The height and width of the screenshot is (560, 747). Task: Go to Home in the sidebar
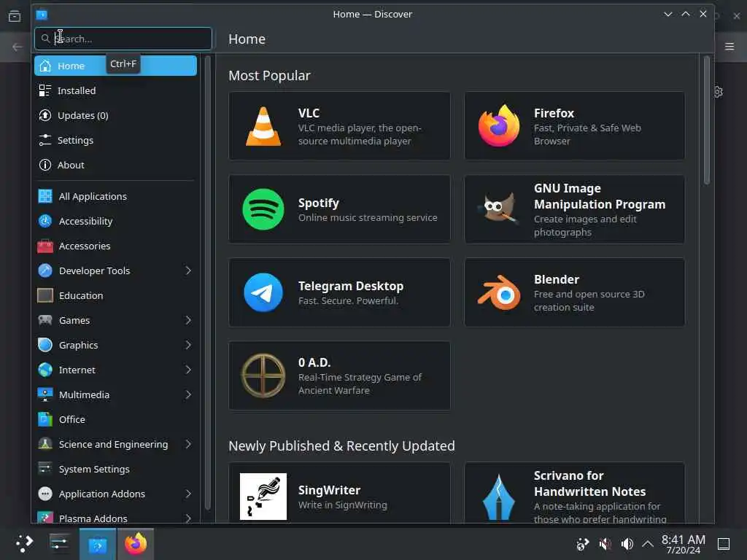pos(115,66)
